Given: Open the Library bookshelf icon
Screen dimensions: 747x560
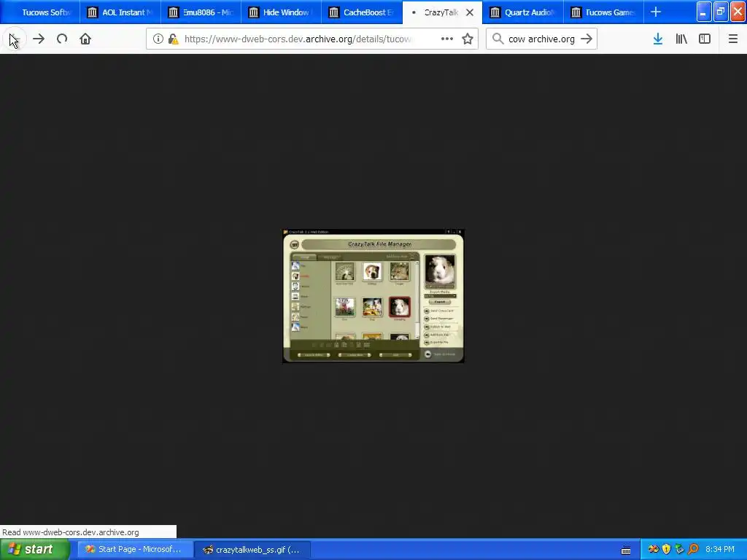Looking at the screenshot, I should [x=681, y=39].
